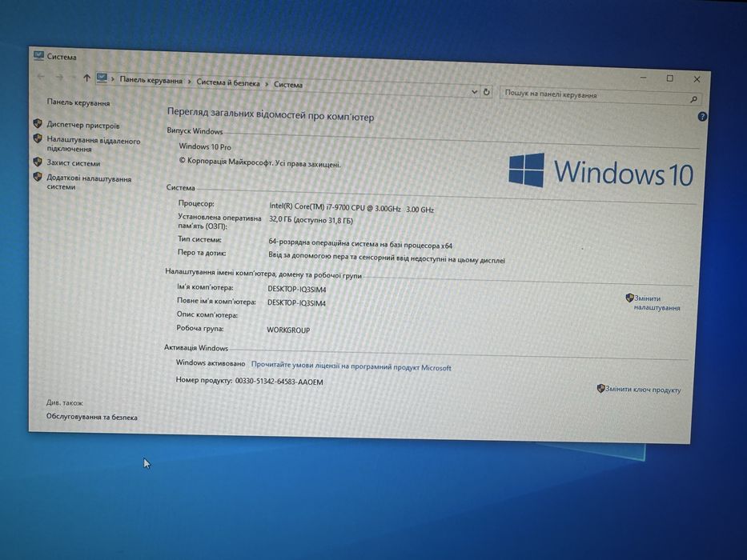This screenshot has width=747, height=560.
Task: Click shield icon beside Змінити налаштування
Action: [x=629, y=298]
